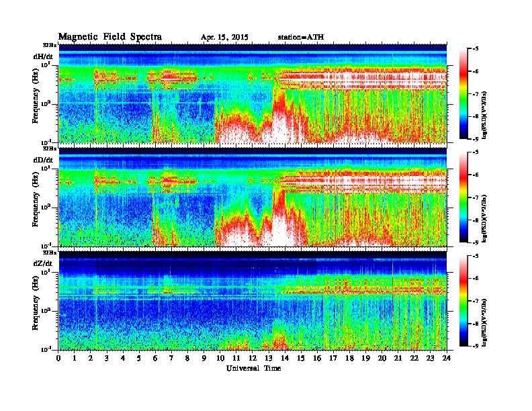
Task: Click the dZ/dt panel color scale bar
Action: [x=463, y=301]
